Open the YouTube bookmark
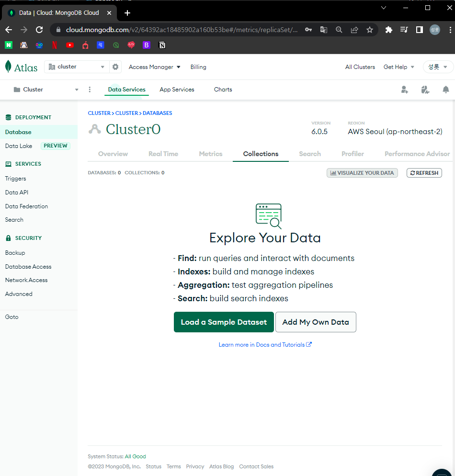455x476 pixels. (70, 45)
